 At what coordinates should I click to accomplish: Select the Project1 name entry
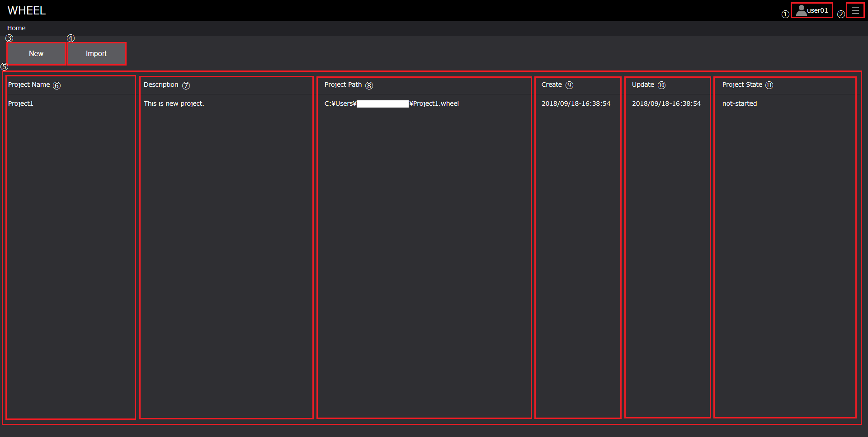pyautogui.click(x=21, y=103)
